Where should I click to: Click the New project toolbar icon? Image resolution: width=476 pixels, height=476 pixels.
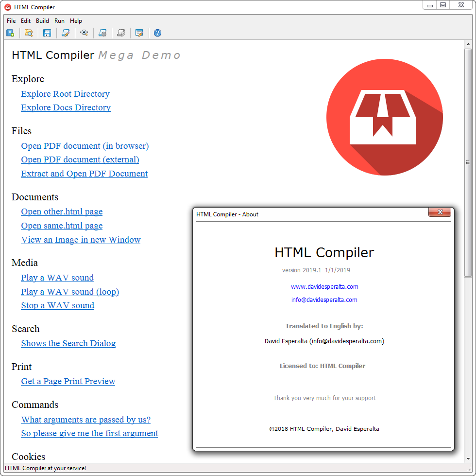tap(10, 33)
